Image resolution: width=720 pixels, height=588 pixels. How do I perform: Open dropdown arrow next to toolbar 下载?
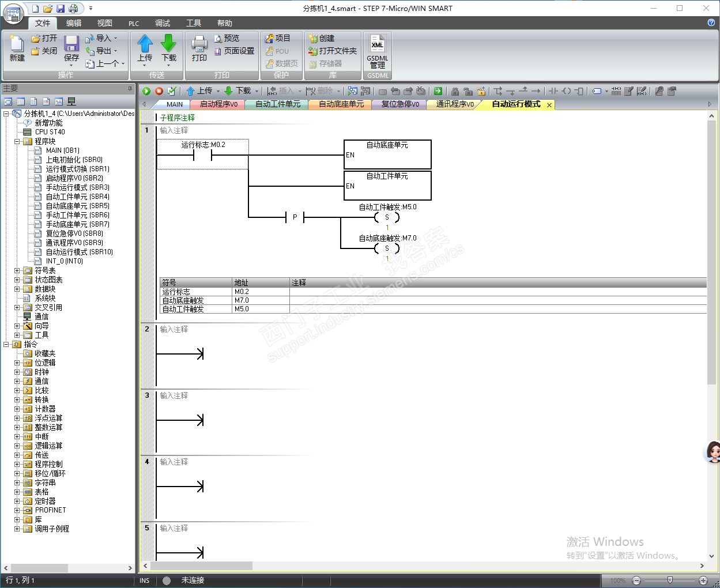[257, 91]
